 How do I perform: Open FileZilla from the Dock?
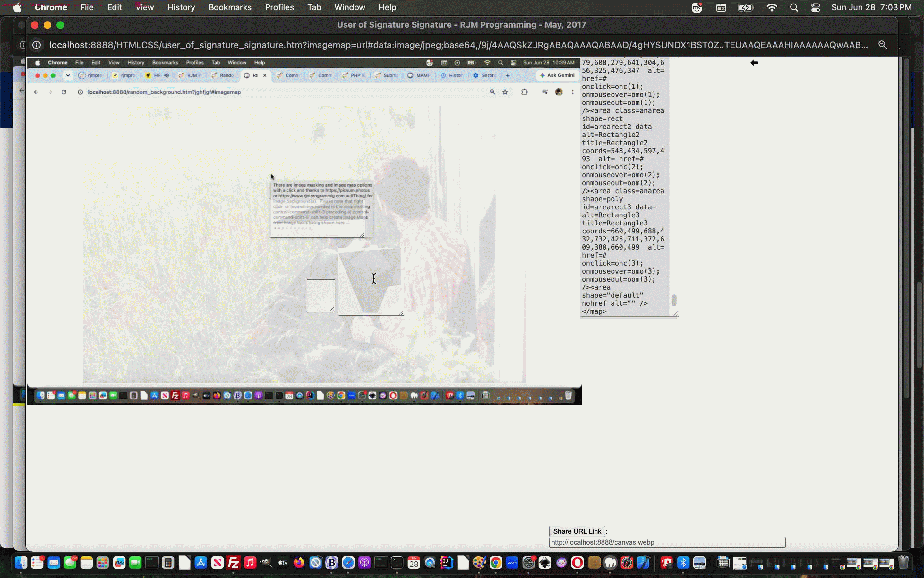[234, 563]
